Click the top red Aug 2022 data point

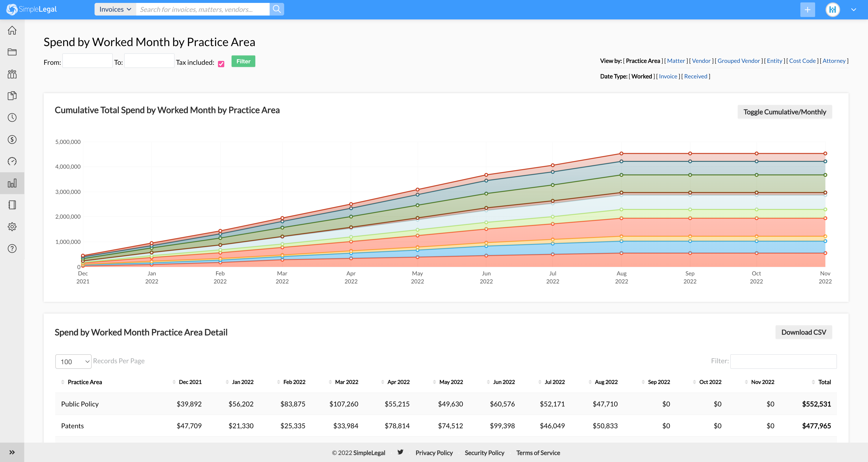coord(621,153)
